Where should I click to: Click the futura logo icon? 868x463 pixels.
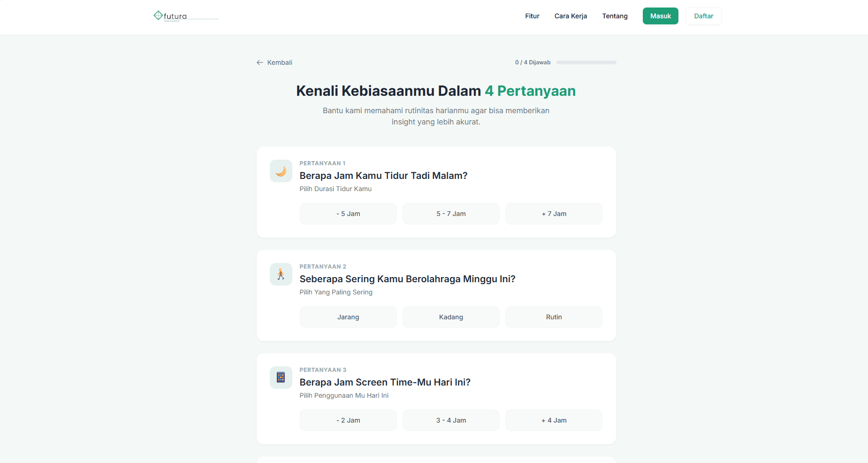coord(158,15)
